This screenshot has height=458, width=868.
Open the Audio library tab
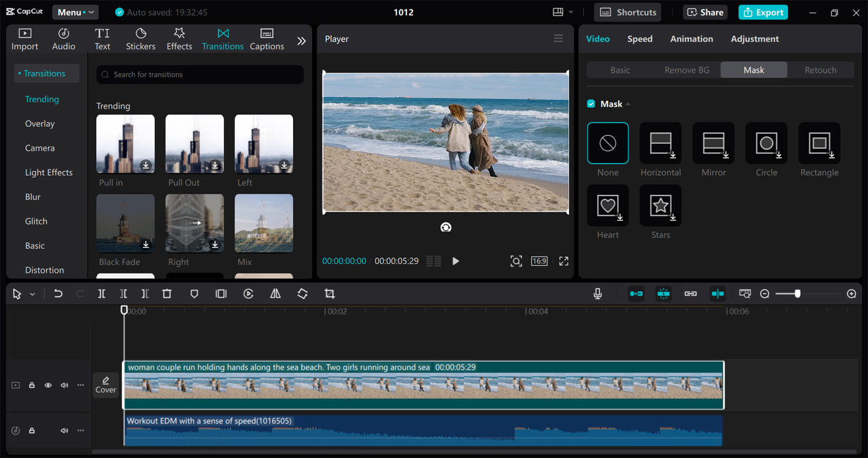(64, 39)
